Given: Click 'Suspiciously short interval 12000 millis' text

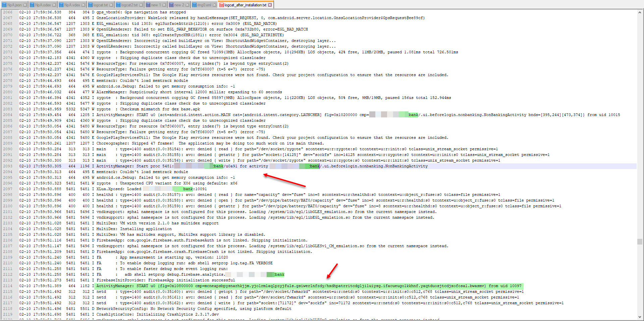Looking at the screenshot, I should coord(176,92).
